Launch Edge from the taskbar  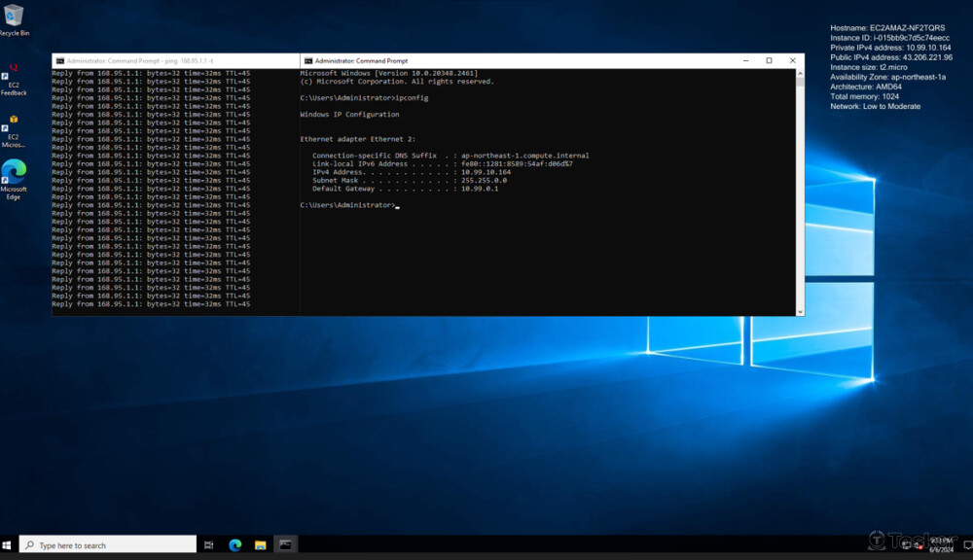coord(235,545)
